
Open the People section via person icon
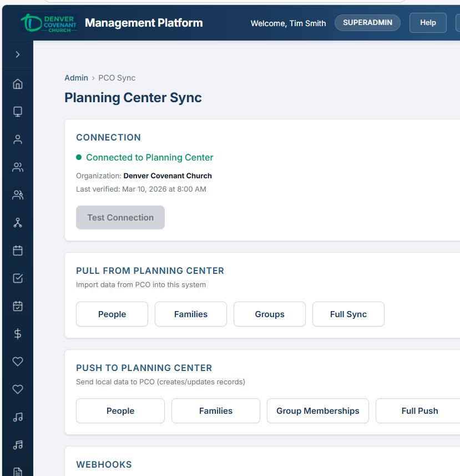pyautogui.click(x=17, y=139)
